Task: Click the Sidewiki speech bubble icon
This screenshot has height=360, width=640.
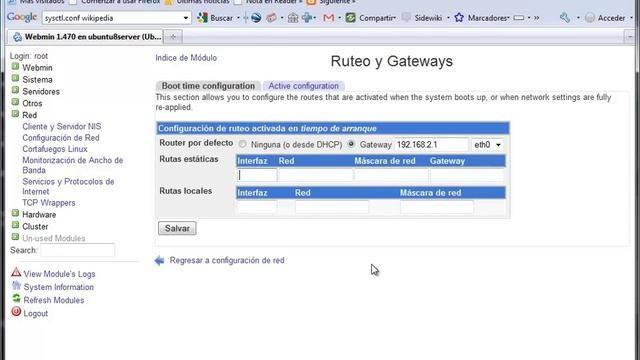Action: [x=406, y=18]
